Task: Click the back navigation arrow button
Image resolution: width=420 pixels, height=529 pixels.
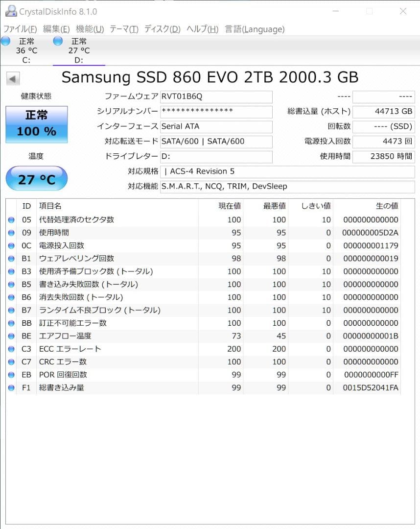Action: 13,78
